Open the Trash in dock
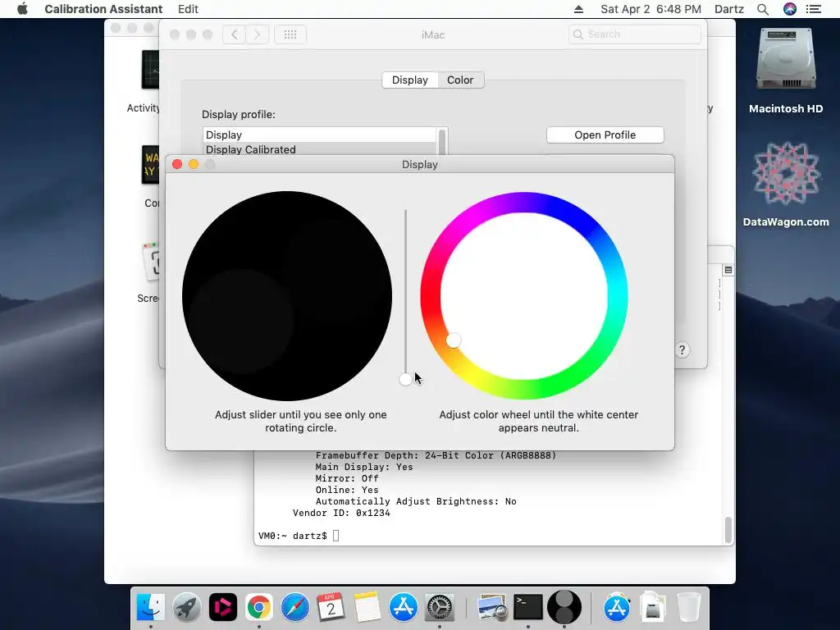This screenshot has height=630, width=840. click(688, 607)
